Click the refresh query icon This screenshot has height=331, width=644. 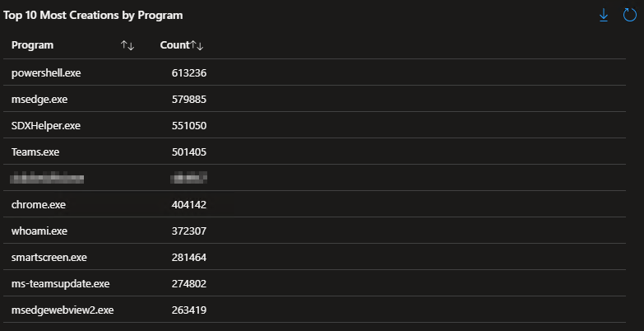click(629, 15)
